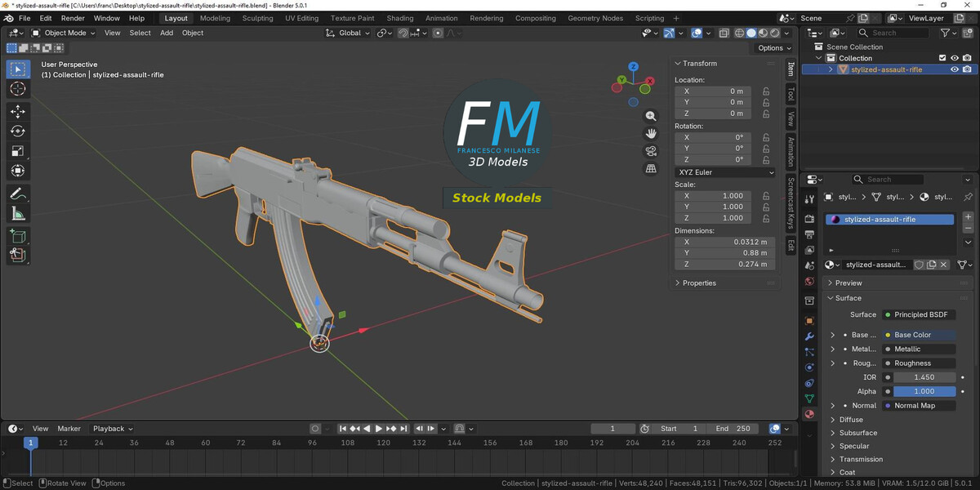Toggle the lock for Location X

point(766,91)
